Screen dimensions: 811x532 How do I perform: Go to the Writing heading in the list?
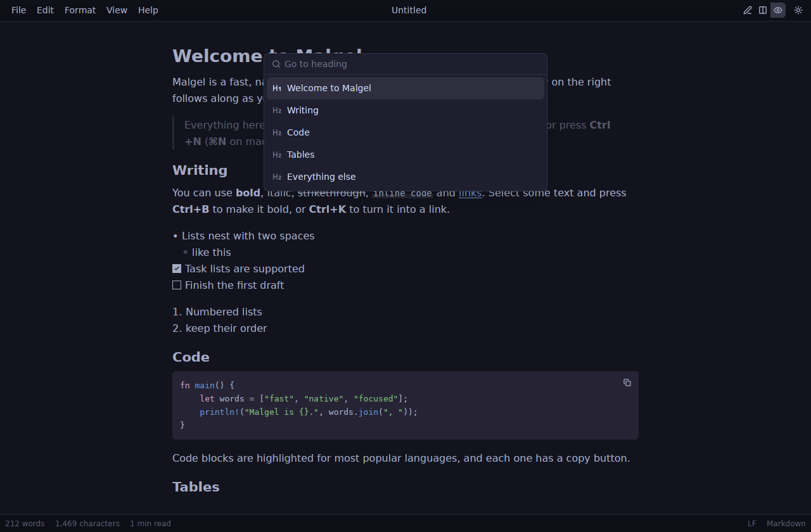405,110
